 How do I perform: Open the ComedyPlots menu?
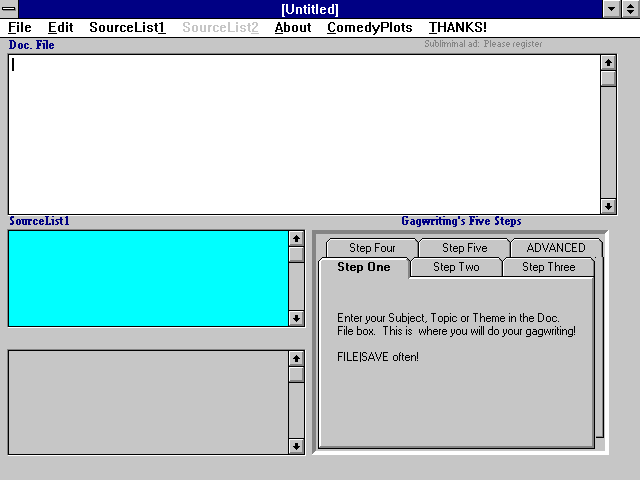(369, 27)
